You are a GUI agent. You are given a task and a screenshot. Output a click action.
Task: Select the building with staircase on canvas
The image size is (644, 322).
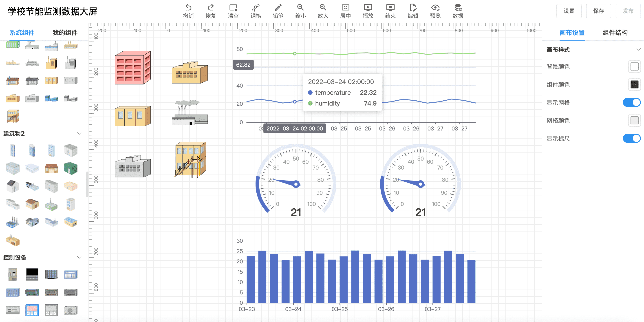[190, 159]
